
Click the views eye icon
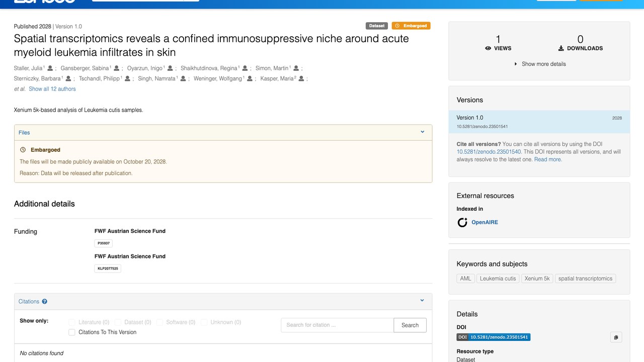pos(488,48)
